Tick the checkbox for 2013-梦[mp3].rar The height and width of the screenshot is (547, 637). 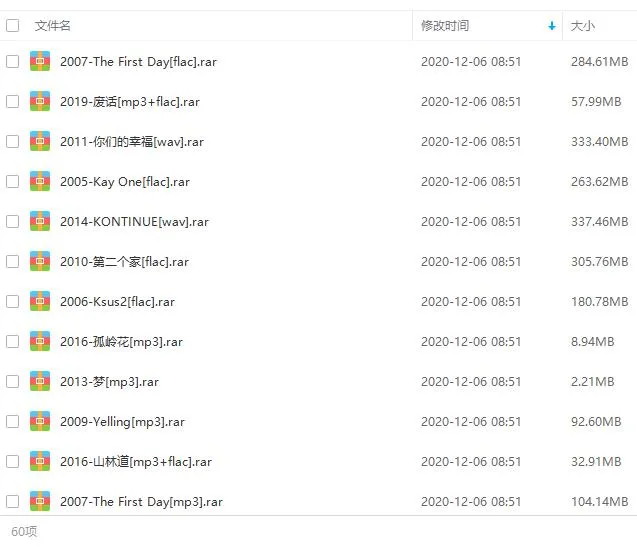13,381
